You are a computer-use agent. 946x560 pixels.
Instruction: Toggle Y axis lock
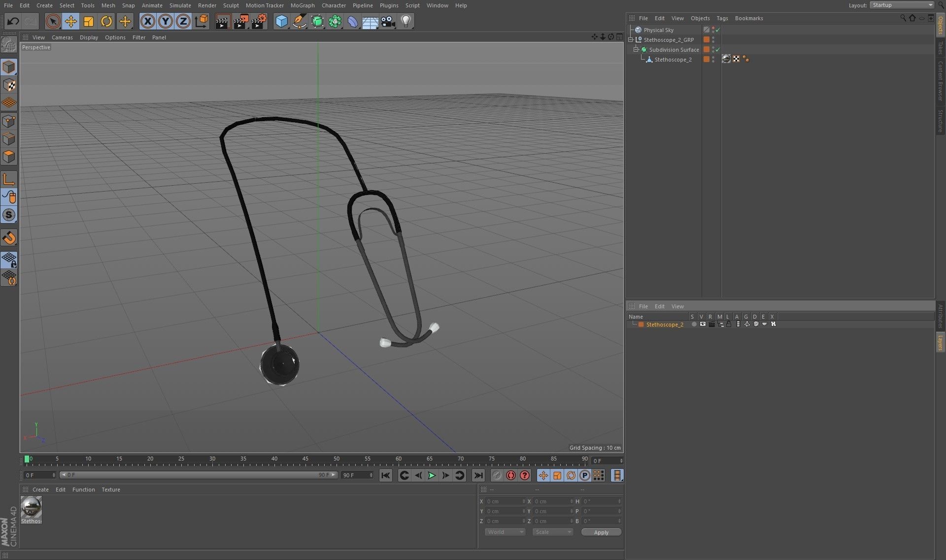coord(166,21)
